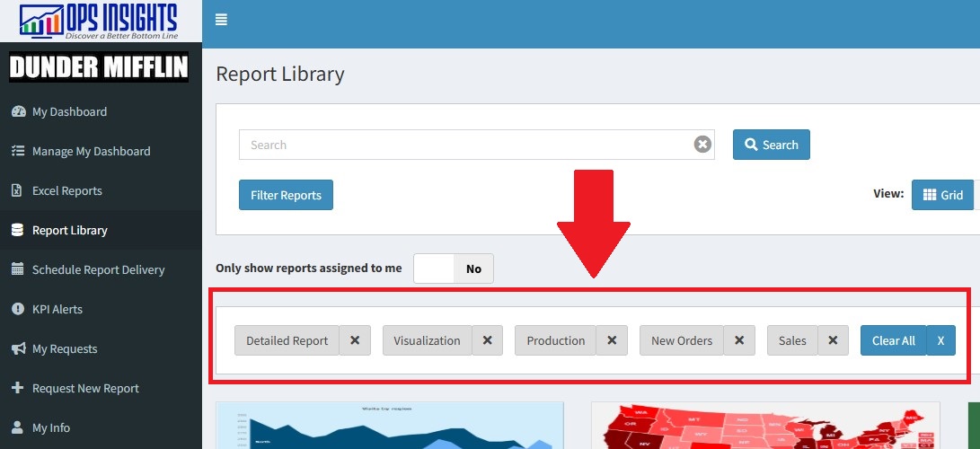Click the Request New Report plus icon
Viewport: 980px width, 449px height.
click(17, 388)
